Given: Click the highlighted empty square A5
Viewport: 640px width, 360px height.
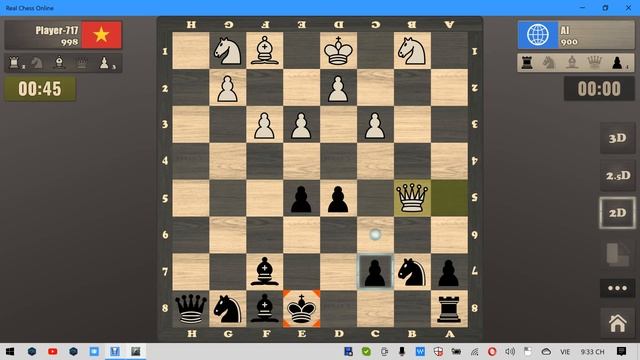Looking at the screenshot, I should coord(449,198).
